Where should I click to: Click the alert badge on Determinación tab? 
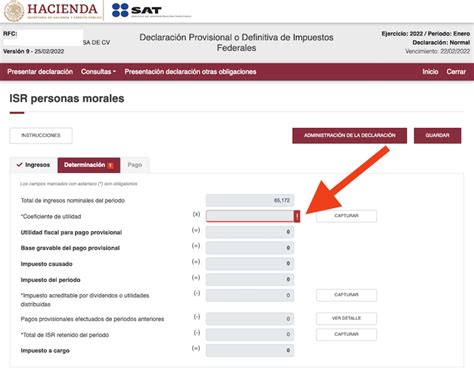(110, 165)
